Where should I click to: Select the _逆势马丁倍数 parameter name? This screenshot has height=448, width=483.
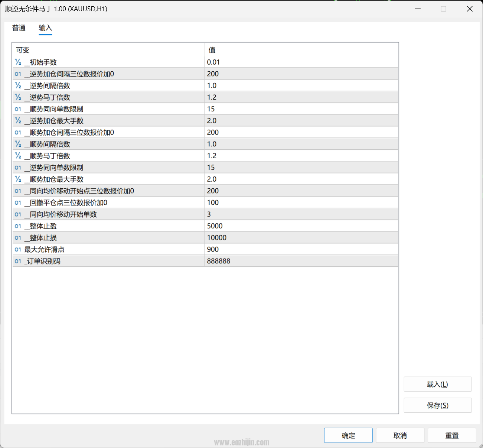point(47,97)
